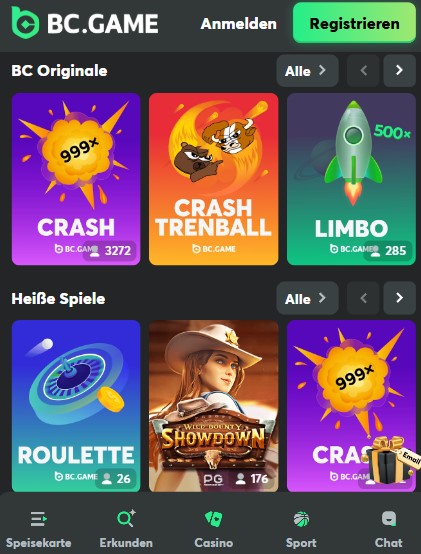Screen dimensions: 421x554
Task: Show next BC Originale games arrow
Action: [x=399, y=71]
